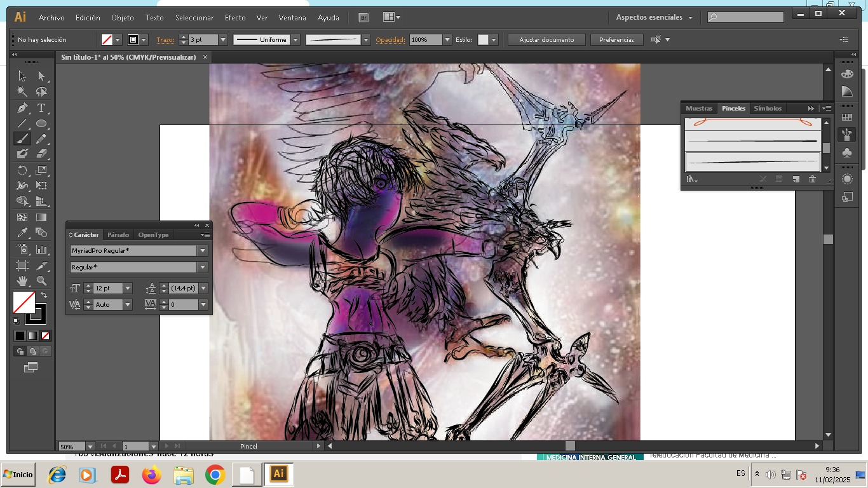The width and height of the screenshot is (868, 488).
Task: Select the Symbol Sprayer tool
Action: 22,249
